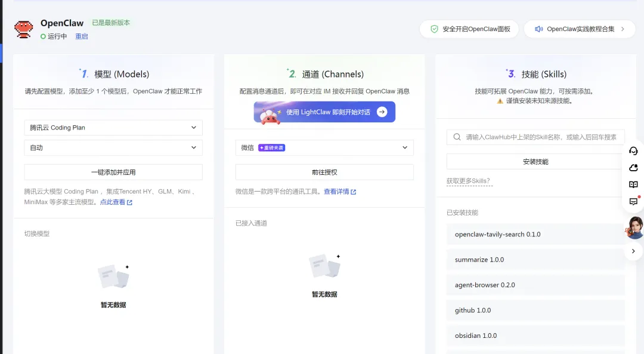Open the 微信 channel dropdown

pyautogui.click(x=324, y=147)
